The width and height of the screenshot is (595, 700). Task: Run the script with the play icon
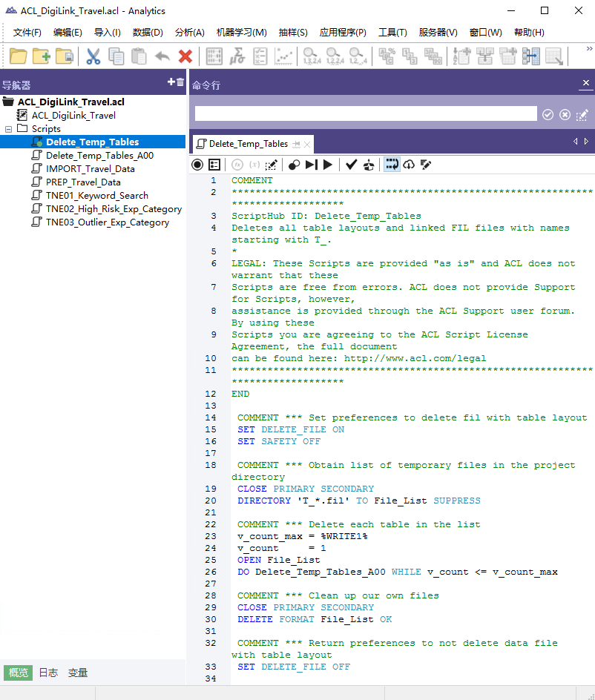[x=328, y=165]
